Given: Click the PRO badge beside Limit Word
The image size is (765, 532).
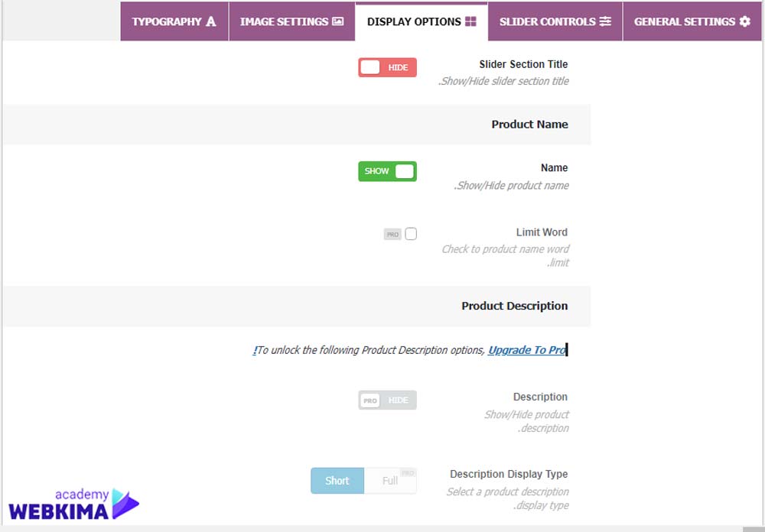Looking at the screenshot, I should (392, 235).
